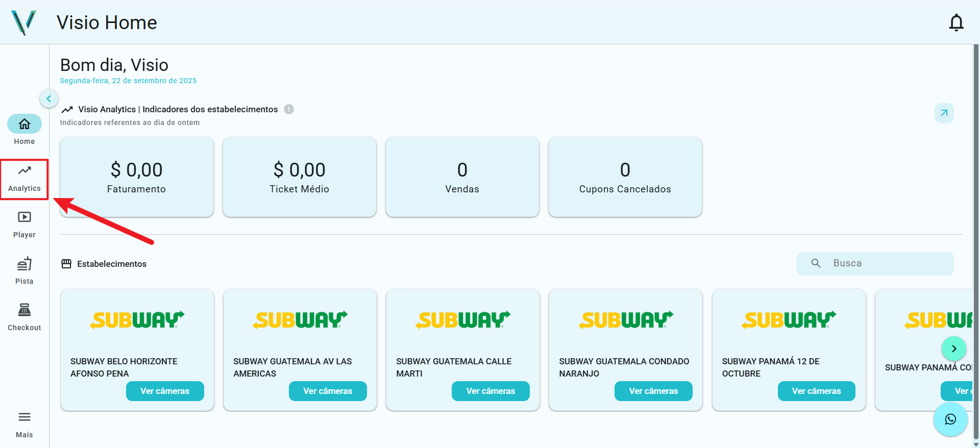Select the Faturamento indicator card
980x448 pixels.
pos(136,177)
